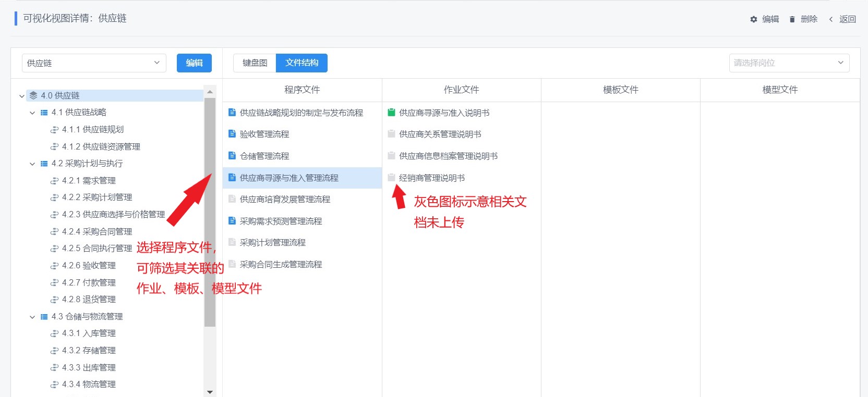This screenshot has height=397, width=868.
Task: Click the 删除 link in the header
Action: coord(809,19)
